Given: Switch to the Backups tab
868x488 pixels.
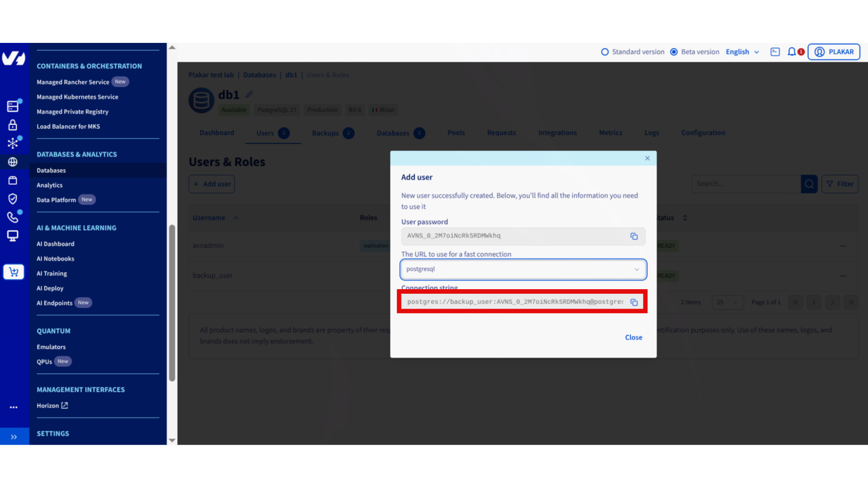Looking at the screenshot, I should 325,133.
